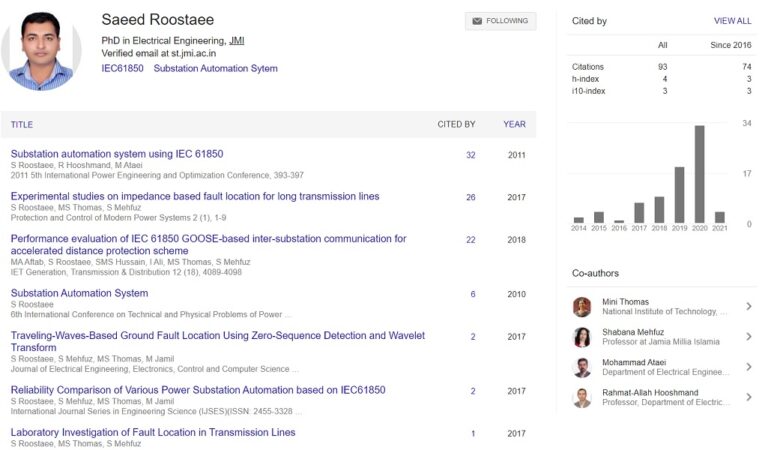The width and height of the screenshot is (768, 450).
Task: Sort publications by Cited By column
Action: [456, 125]
